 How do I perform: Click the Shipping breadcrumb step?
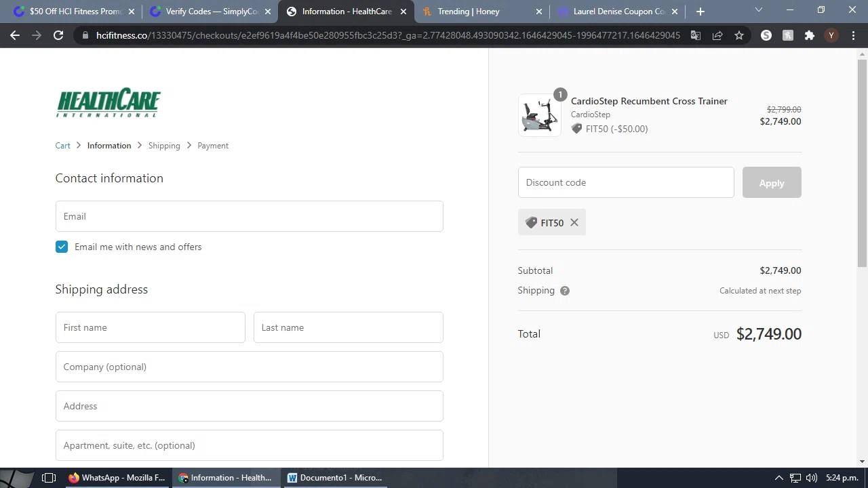click(x=164, y=146)
